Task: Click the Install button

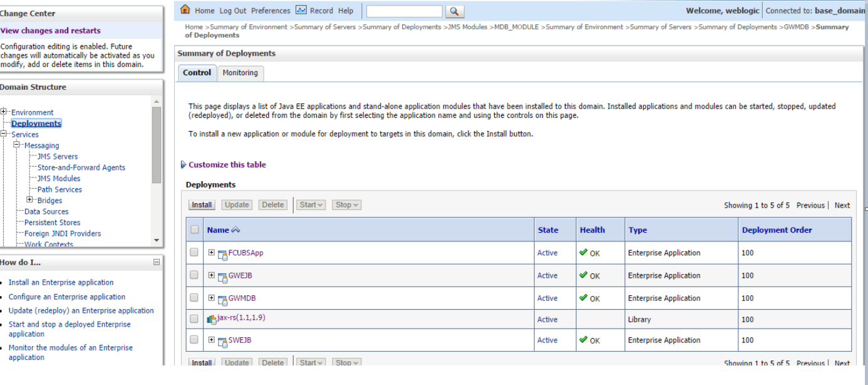Action: coord(201,204)
